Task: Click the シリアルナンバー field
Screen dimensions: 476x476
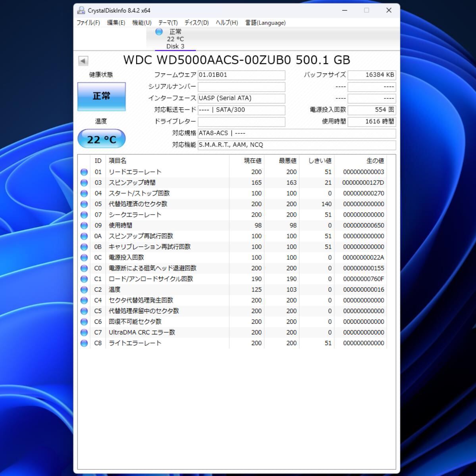Action: pos(241,87)
